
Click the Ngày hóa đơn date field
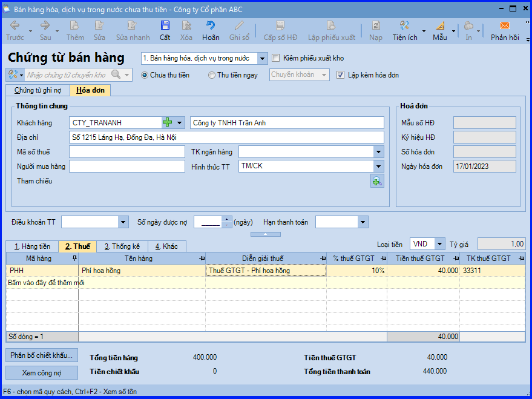pyautogui.click(x=485, y=167)
